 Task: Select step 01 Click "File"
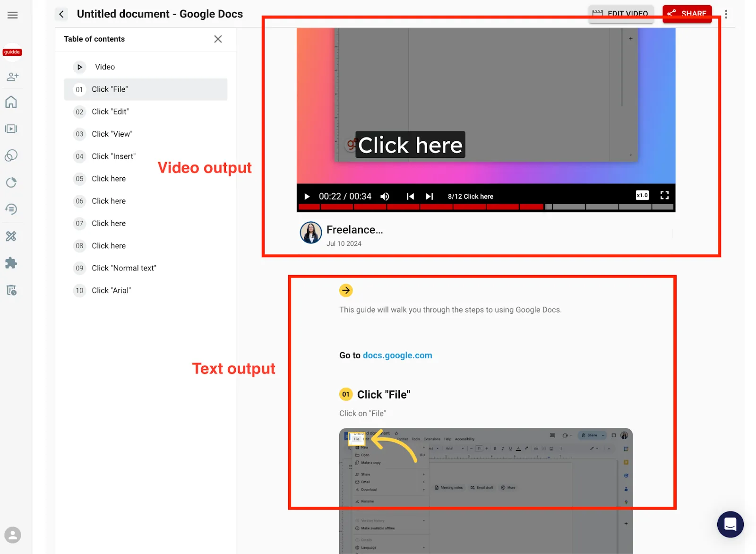coord(146,89)
